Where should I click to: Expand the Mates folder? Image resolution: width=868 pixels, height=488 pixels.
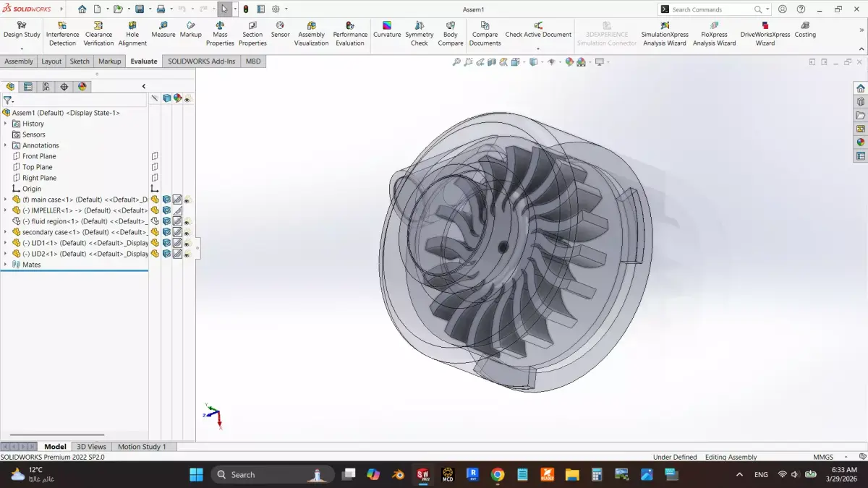click(5, 265)
